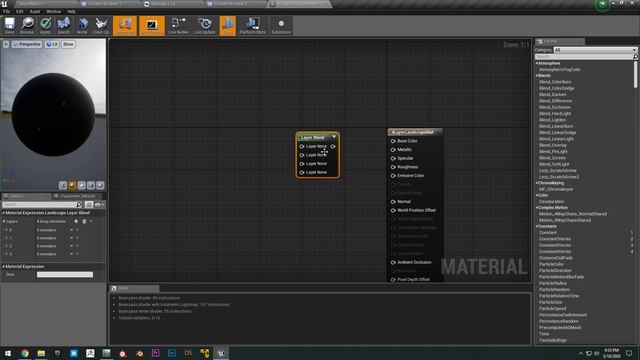This screenshot has height=360, width=640.
Task: Click the Home toolbar icon
Action: click(x=82, y=26)
